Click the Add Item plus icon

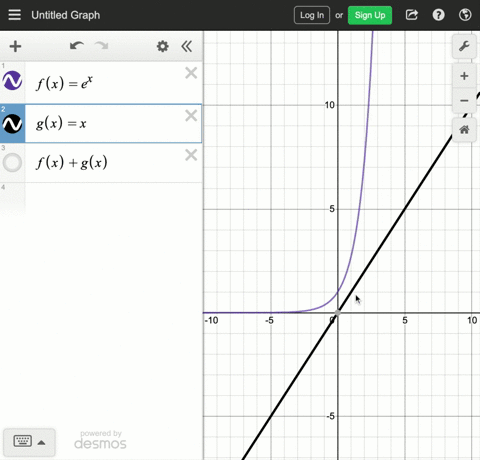(15, 46)
